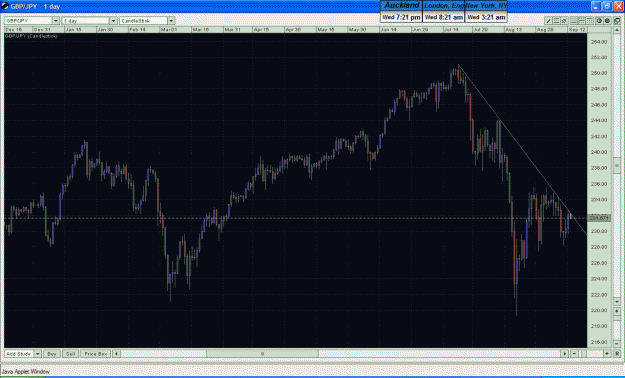625x378 pixels.
Task: Click the Jul 14 date axis label
Action: click(x=451, y=30)
